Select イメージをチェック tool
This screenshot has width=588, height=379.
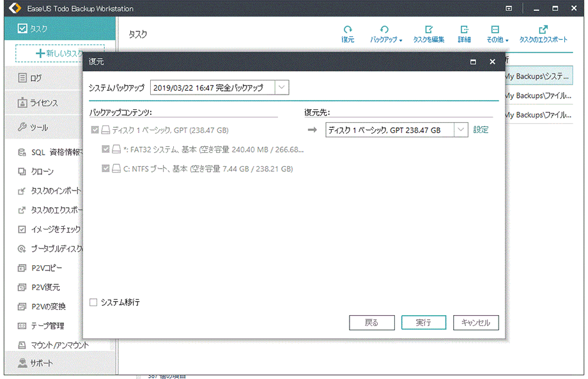tap(49, 229)
